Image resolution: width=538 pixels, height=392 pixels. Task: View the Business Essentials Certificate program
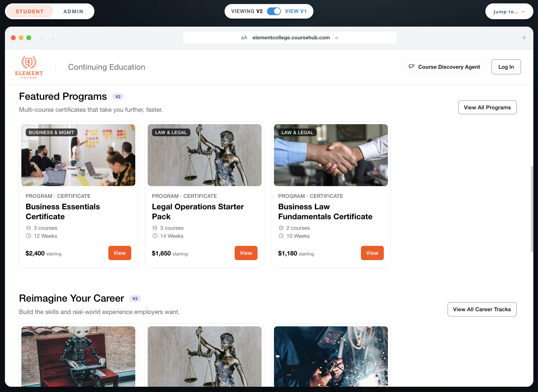click(x=119, y=253)
